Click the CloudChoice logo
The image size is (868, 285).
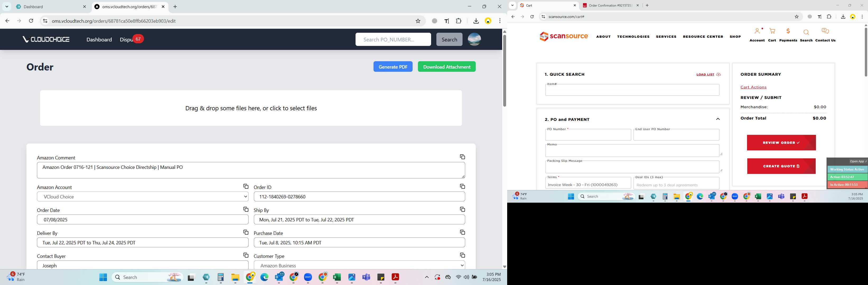click(x=46, y=39)
